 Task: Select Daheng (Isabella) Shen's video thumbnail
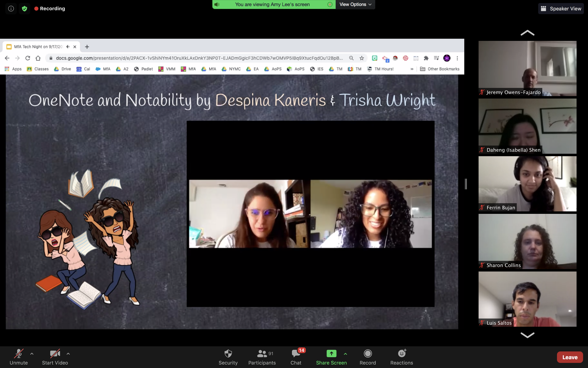point(527,126)
